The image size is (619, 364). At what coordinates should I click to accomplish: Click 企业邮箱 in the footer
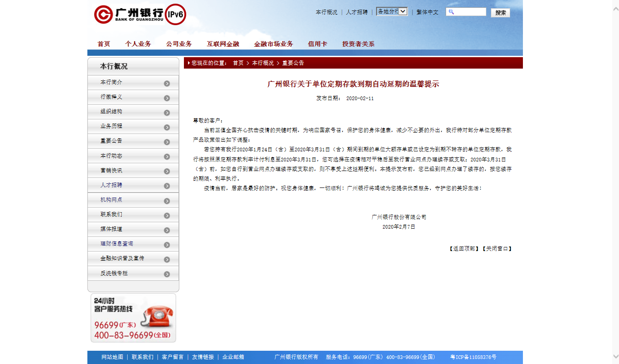(x=233, y=357)
